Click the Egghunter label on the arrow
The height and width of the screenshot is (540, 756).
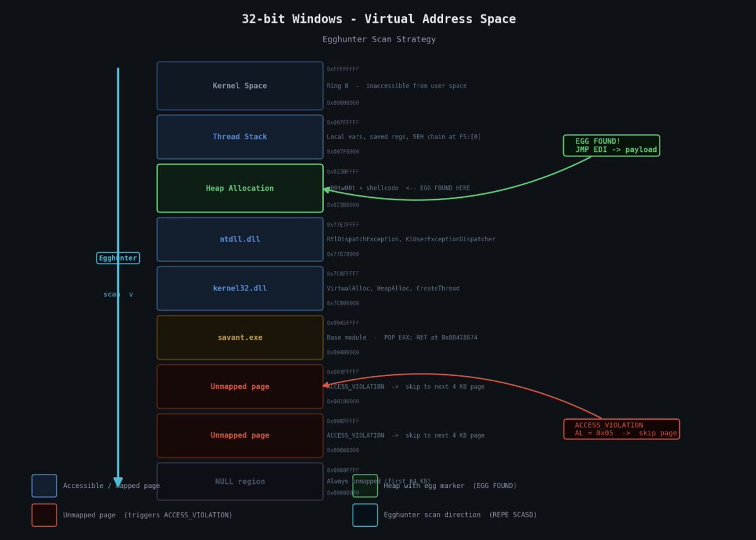tap(118, 258)
